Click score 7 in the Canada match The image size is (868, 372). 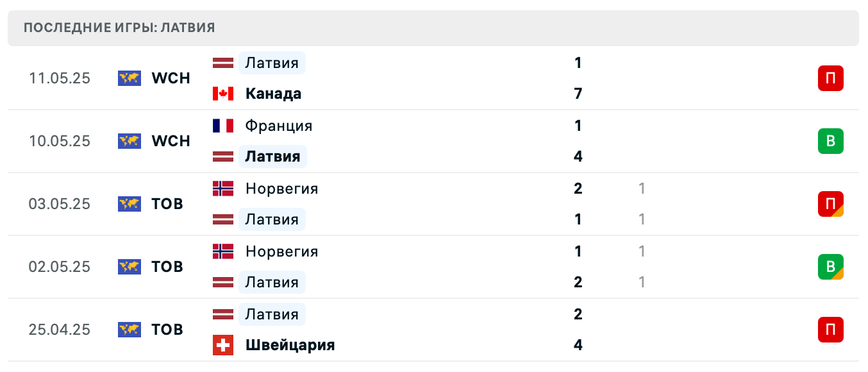coord(578,94)
